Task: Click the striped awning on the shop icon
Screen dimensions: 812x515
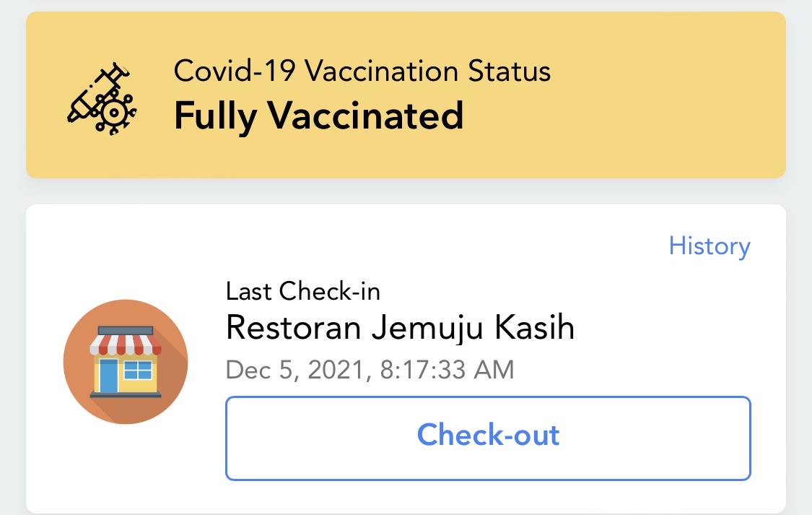Action: coord(125,343)
